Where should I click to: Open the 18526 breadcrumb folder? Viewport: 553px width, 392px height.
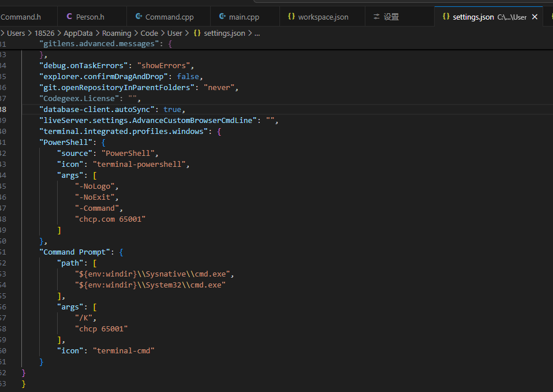point(46,33)
